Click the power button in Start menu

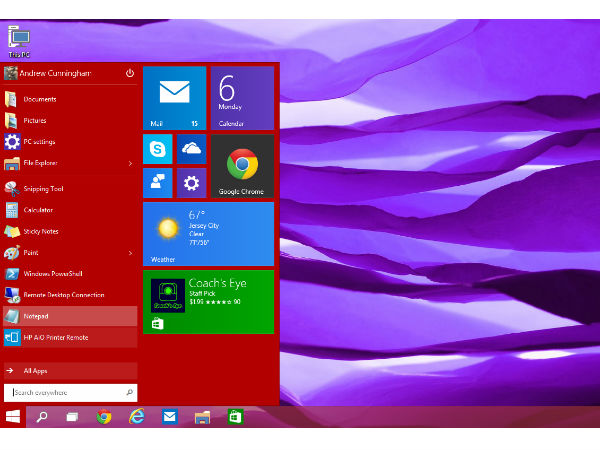tap(130, 73)
